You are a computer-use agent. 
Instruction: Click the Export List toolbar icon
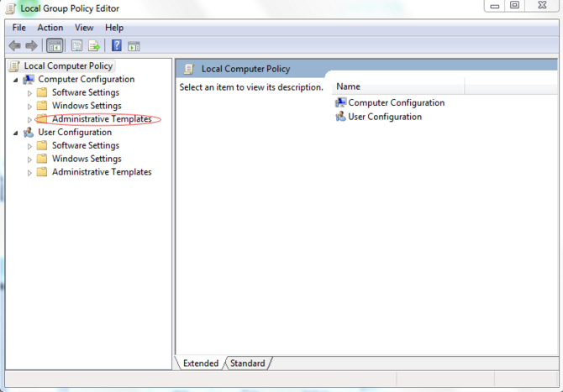94,46
